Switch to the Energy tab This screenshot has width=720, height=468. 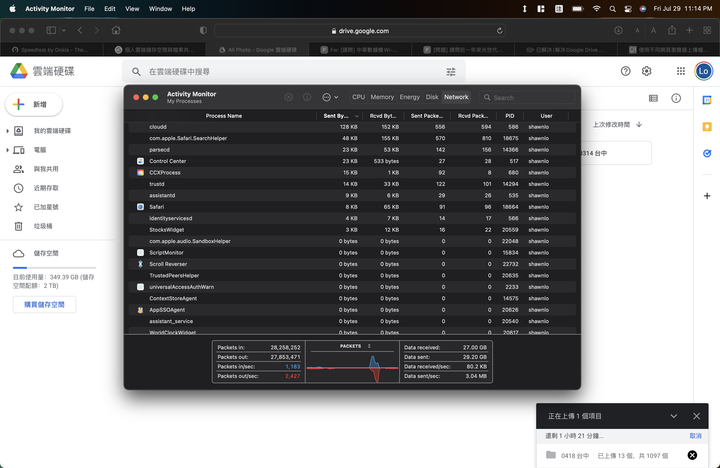click(410, 97)
